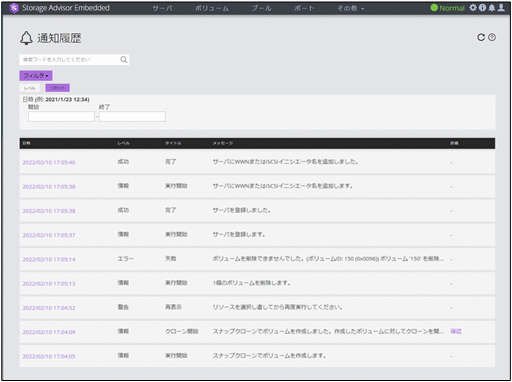Image resolution: width=512 pixels, height=382 pixels.
Task: Click the information icon in header
Action: click(x=482, y=8)
